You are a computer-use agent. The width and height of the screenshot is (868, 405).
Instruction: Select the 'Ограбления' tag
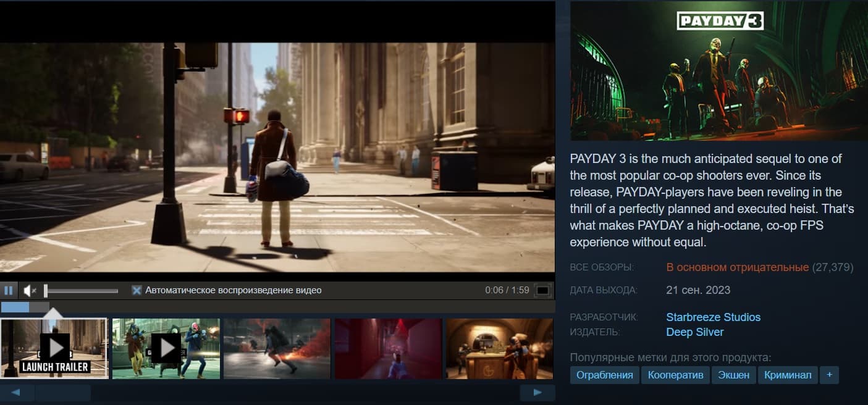605,375
